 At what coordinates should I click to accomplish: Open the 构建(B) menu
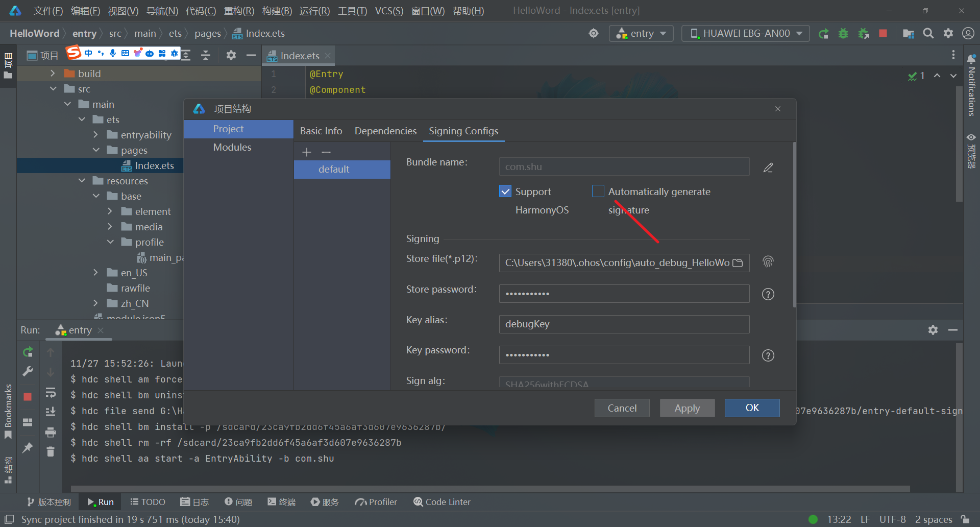(277, 11)
